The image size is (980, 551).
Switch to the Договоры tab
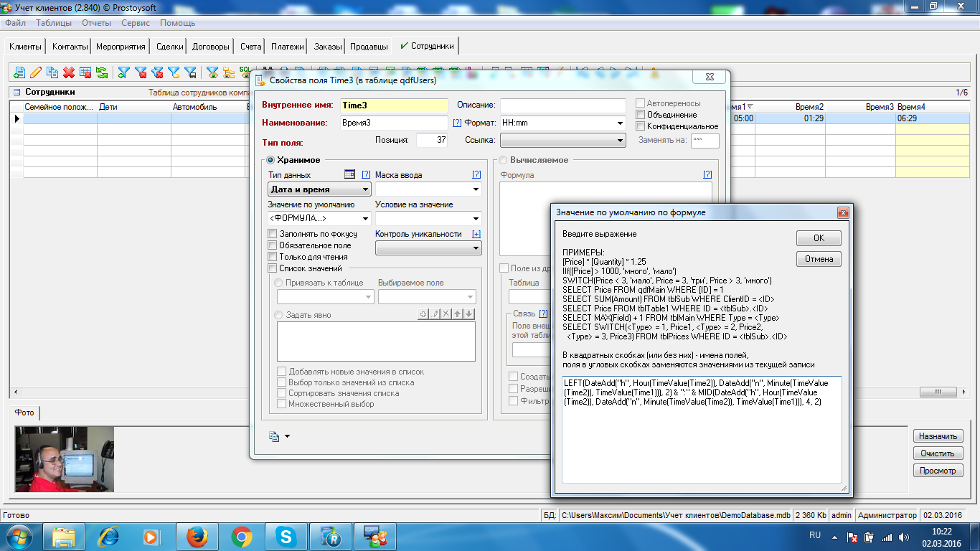coord(211,47)
